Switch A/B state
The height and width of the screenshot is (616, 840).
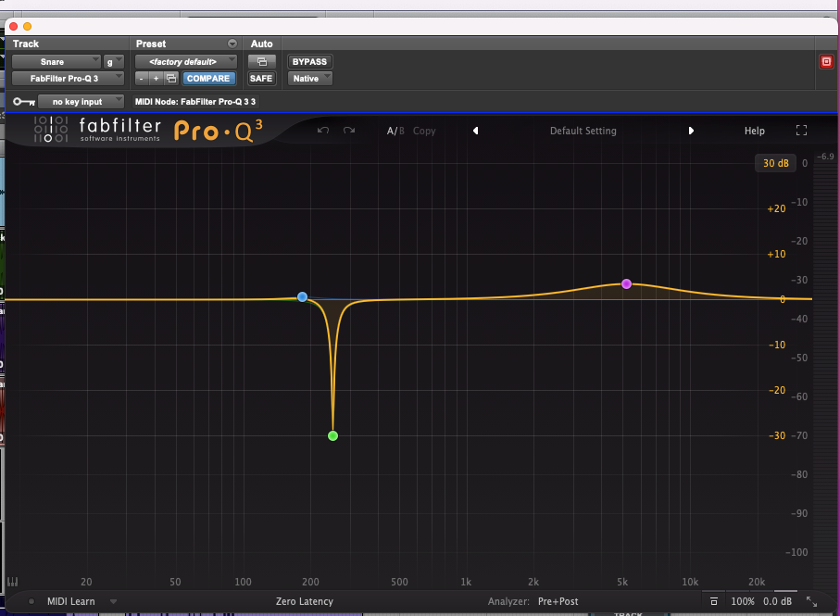point(395,131)
